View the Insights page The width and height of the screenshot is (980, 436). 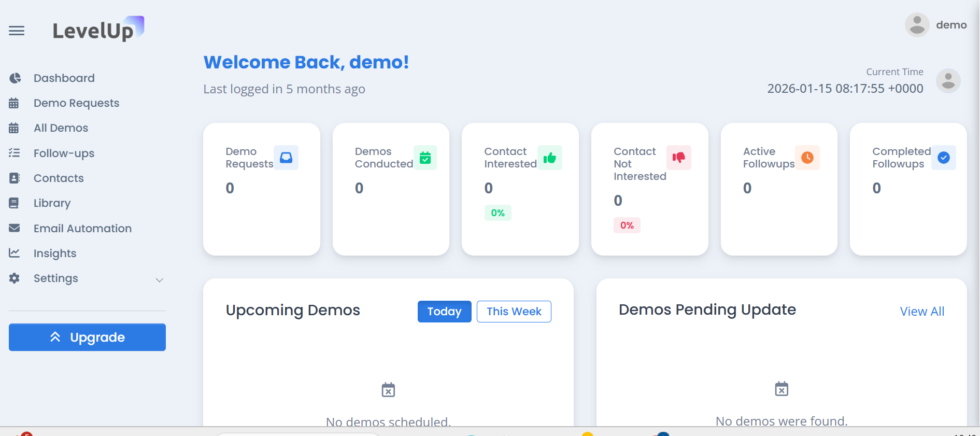pos(55,254)
